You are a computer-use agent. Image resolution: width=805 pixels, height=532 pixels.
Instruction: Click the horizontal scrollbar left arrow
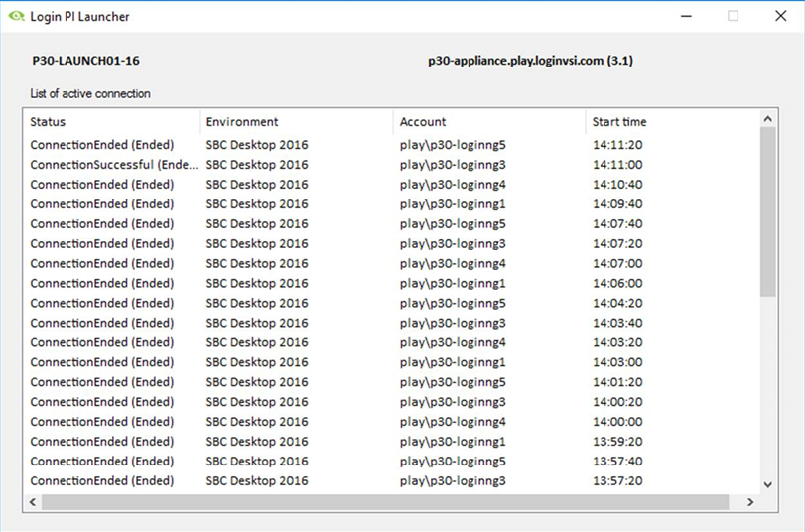coord(33,501)
